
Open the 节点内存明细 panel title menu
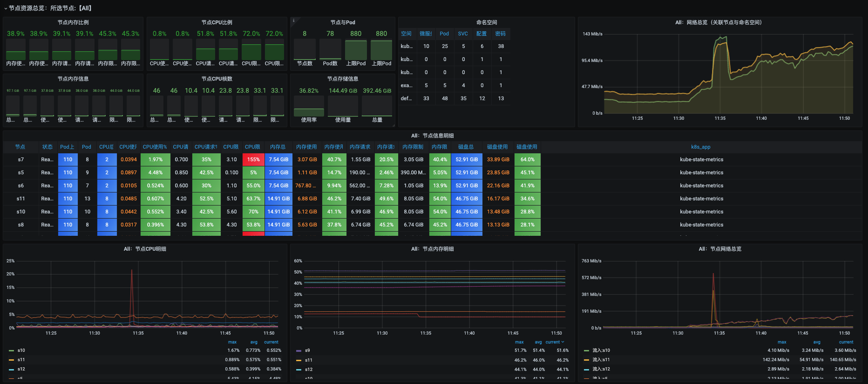click(x=432, y=249)
